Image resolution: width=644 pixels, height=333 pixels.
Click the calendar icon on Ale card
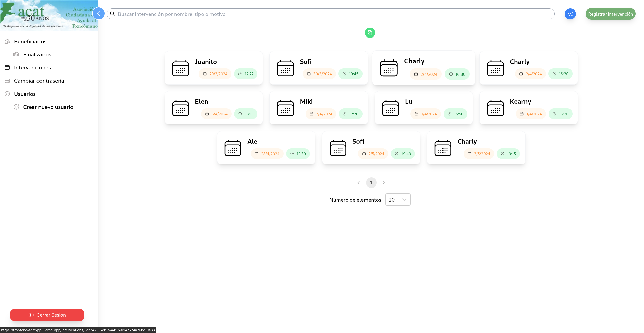pyautogui.click(x=233, y=148)
